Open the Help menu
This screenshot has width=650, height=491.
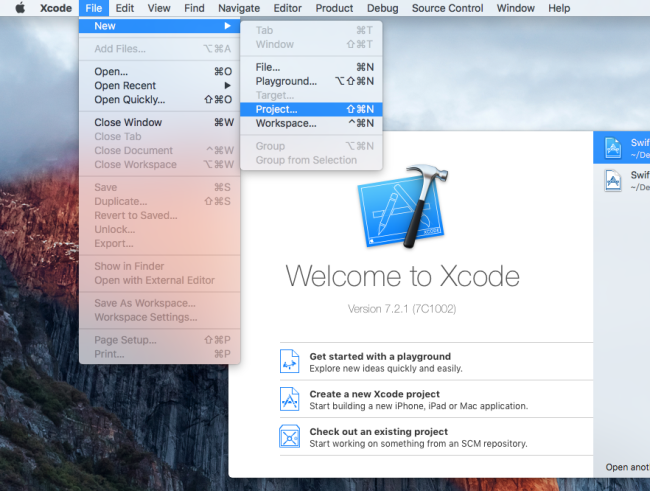(559, 8)
